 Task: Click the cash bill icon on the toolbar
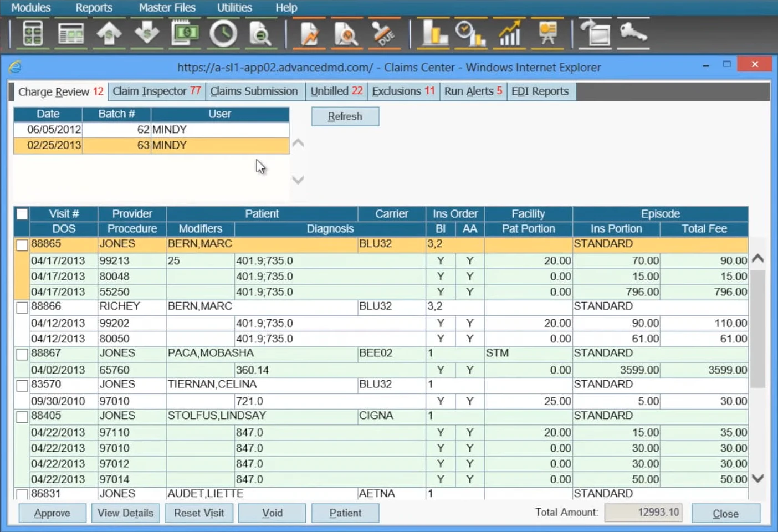point(185,33)
